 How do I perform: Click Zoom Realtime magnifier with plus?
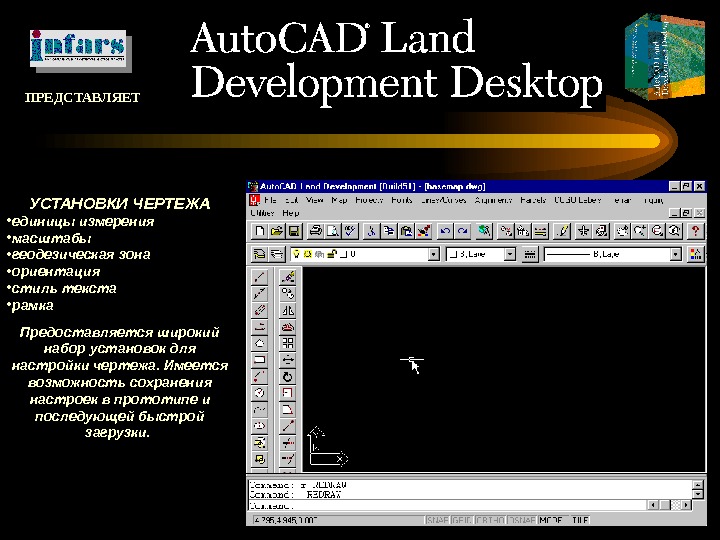click(x=640, y=231)
